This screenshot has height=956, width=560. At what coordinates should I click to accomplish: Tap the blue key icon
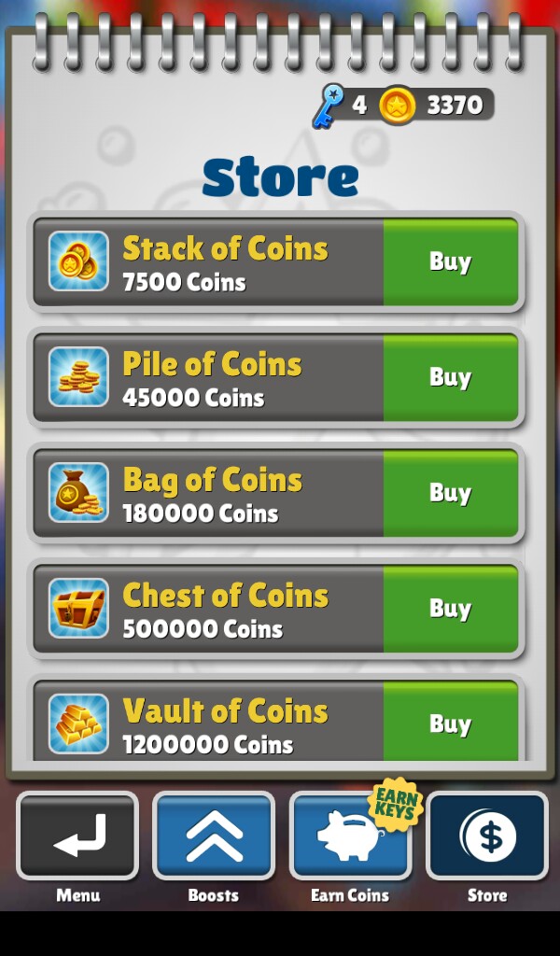[x=329, y=106]
